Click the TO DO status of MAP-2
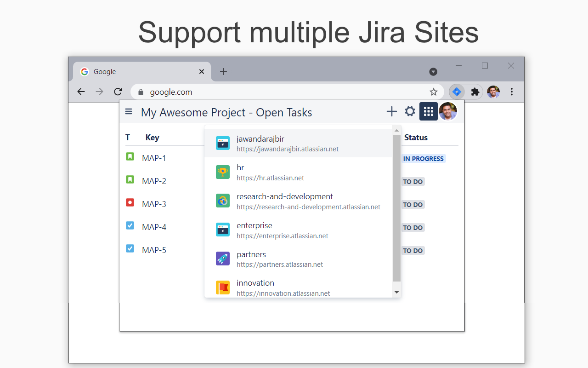 tap(413, 182)
